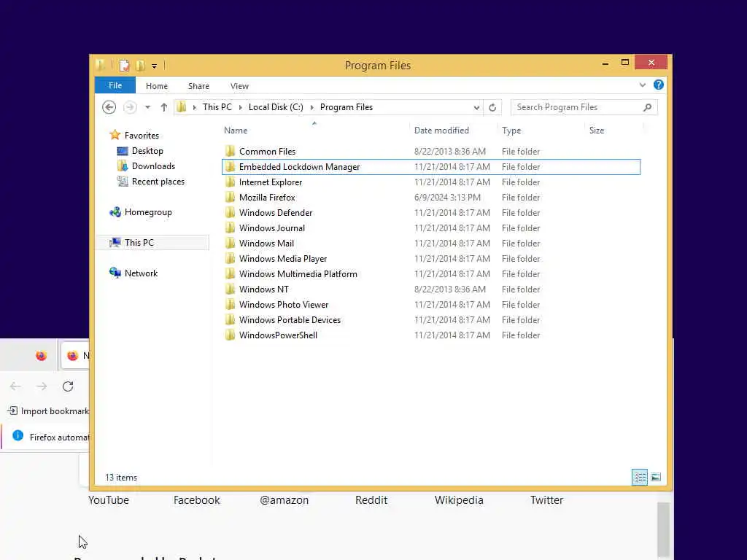The height and width of the screenshot is (560, 747).
Task: Refresh the Program Files folder
Action: coord(492,108)
